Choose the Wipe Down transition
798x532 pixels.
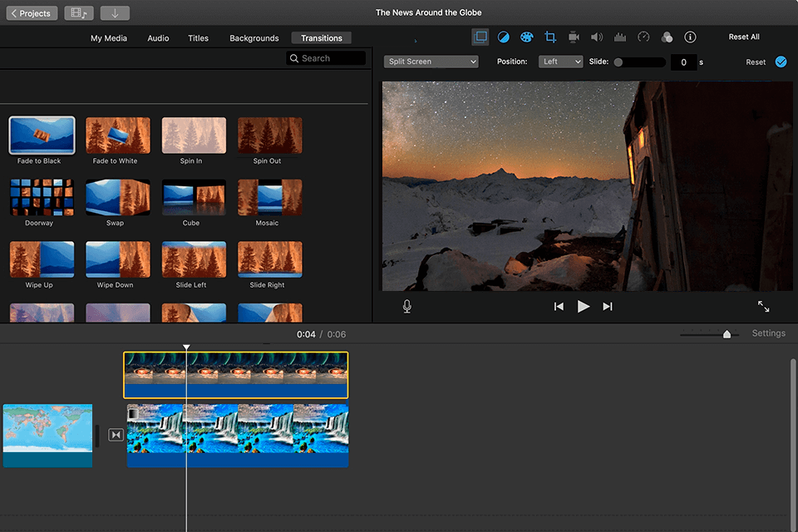[x=117, y=259]
